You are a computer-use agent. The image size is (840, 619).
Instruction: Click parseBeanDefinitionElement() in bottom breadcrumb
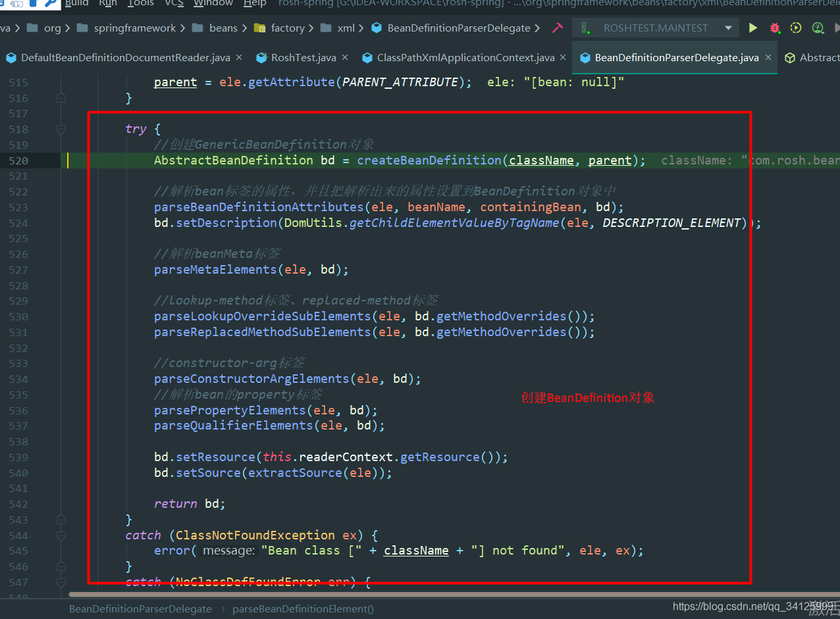(303, 609)
